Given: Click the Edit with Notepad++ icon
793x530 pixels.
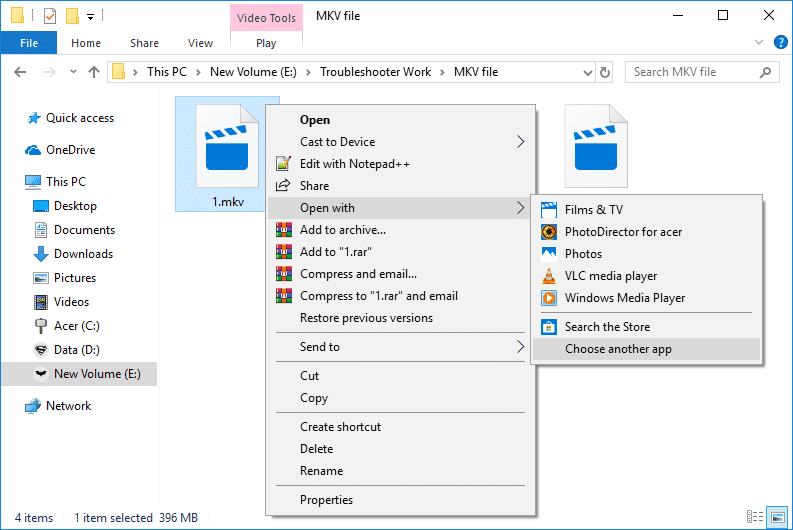Looking at the screenshot, I should point(282,164).
